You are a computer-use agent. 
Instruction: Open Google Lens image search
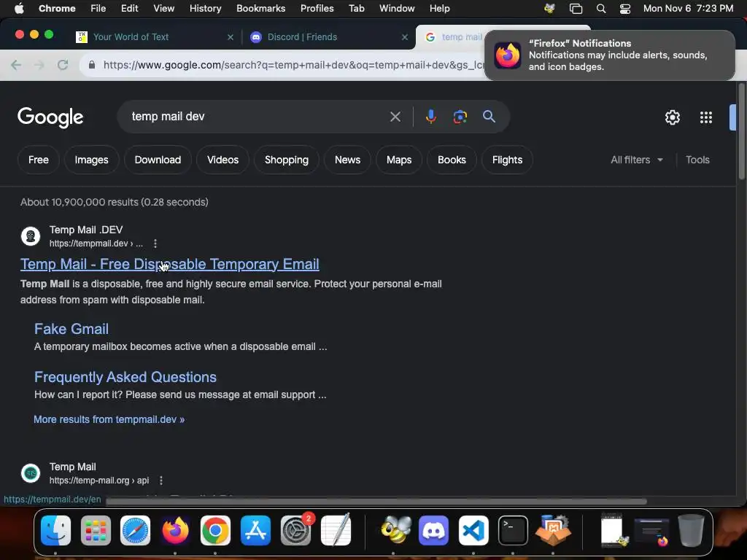point(460,117)
